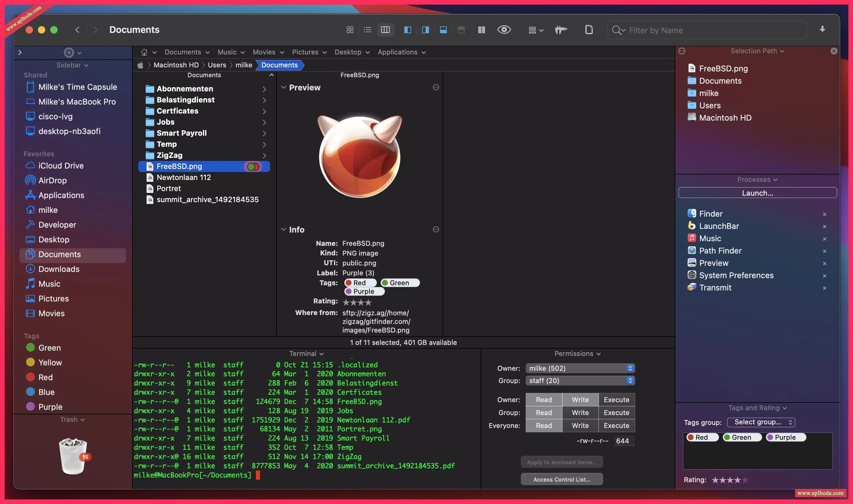This screenshot has height=504, width=853.
Task: Toggle the right sidebar pane
Action: coord(425,30)
